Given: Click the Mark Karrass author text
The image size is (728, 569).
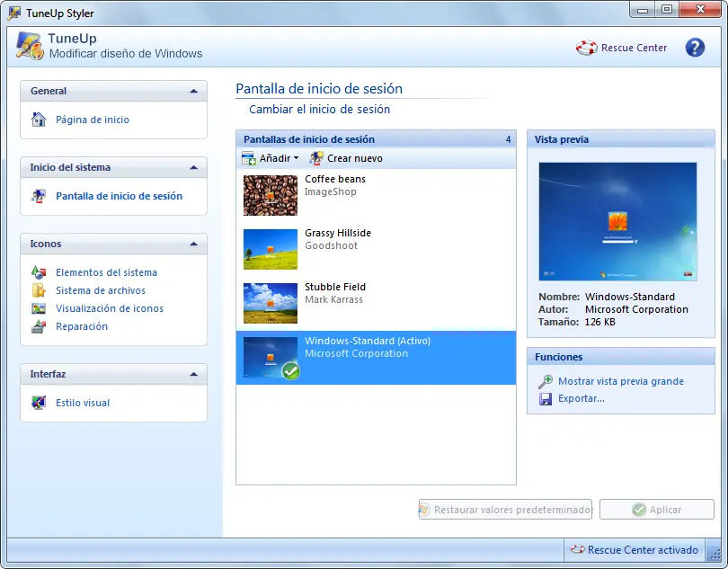Looking at the screenshot, I should [333, 299].
